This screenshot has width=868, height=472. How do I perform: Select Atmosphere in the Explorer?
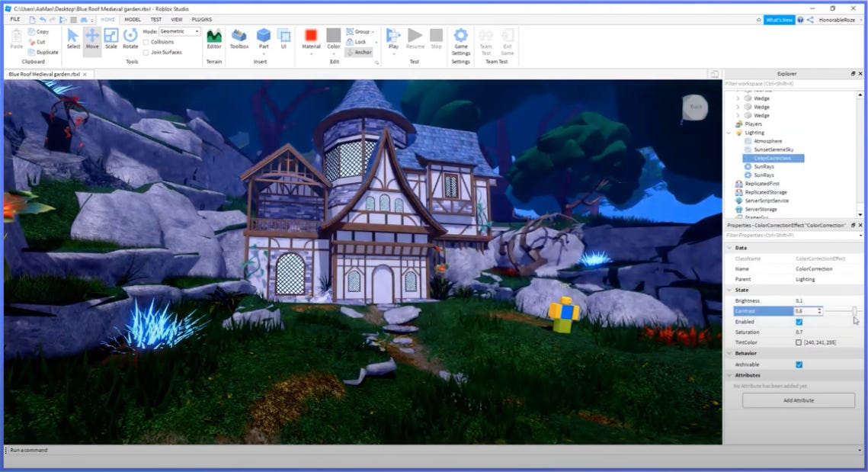coord(767,141)
